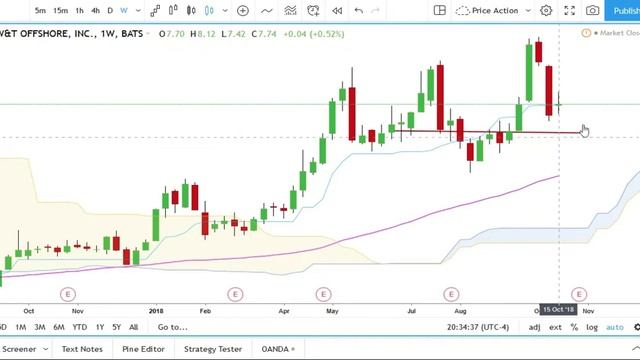Image resolution: width=640 pixels, height=360 pixels.
Task: Open the late July earnings E marker
Action: click(x=451, y=294)
